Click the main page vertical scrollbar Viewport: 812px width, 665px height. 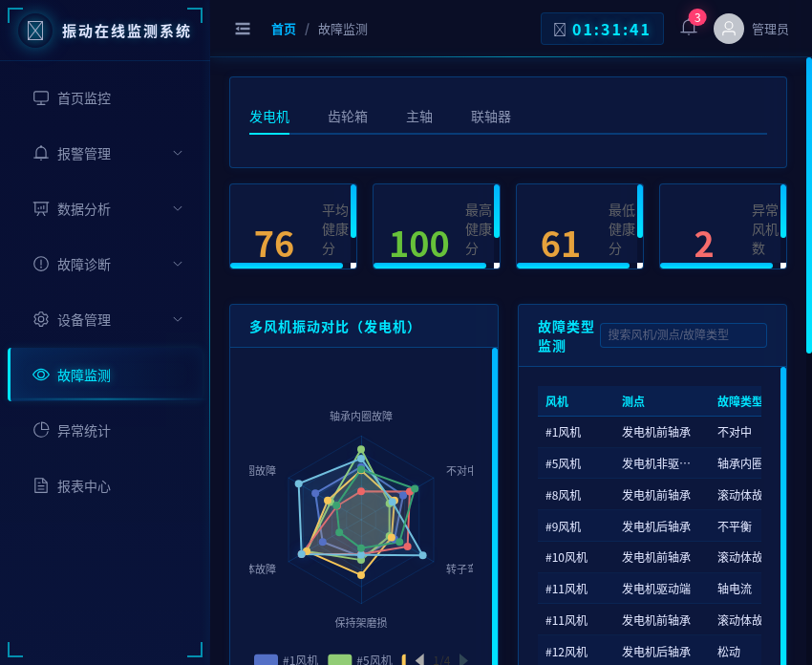pos(808,205)
